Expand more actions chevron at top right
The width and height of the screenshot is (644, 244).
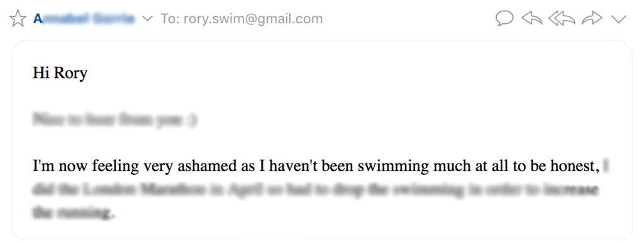[x=618, y=19]
